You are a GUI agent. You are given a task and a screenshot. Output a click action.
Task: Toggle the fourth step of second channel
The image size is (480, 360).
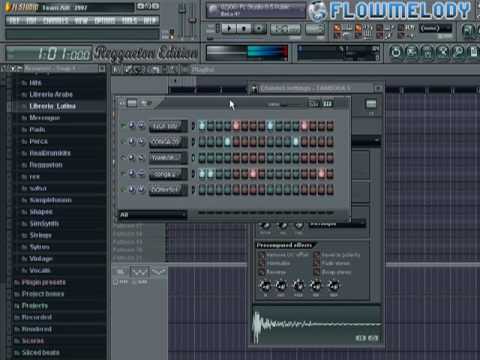pyautogui.click(x=227, y=142)
